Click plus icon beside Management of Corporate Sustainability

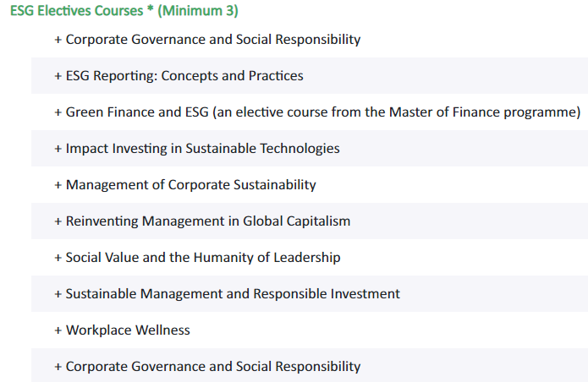(58, 185)
